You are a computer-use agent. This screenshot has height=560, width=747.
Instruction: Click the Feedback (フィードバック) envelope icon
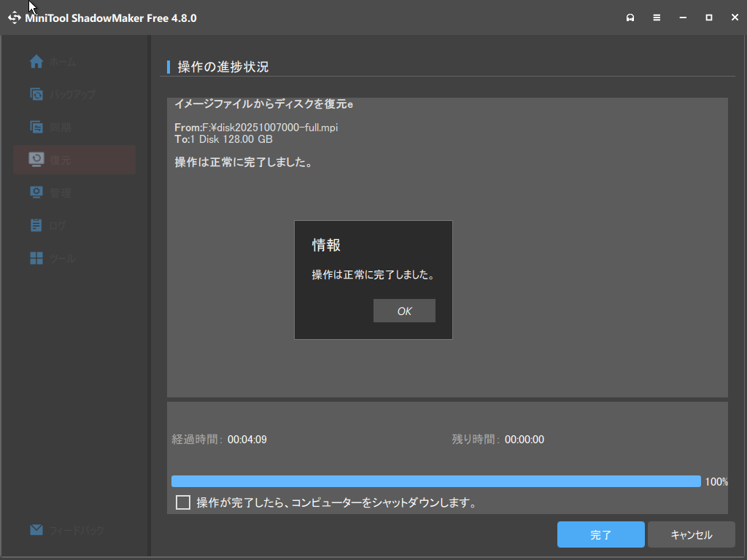36,530
